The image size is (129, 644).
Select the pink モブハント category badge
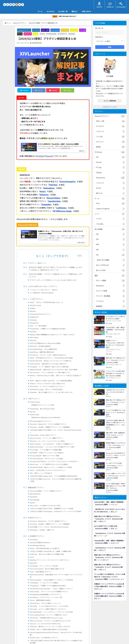coord(28,34)
